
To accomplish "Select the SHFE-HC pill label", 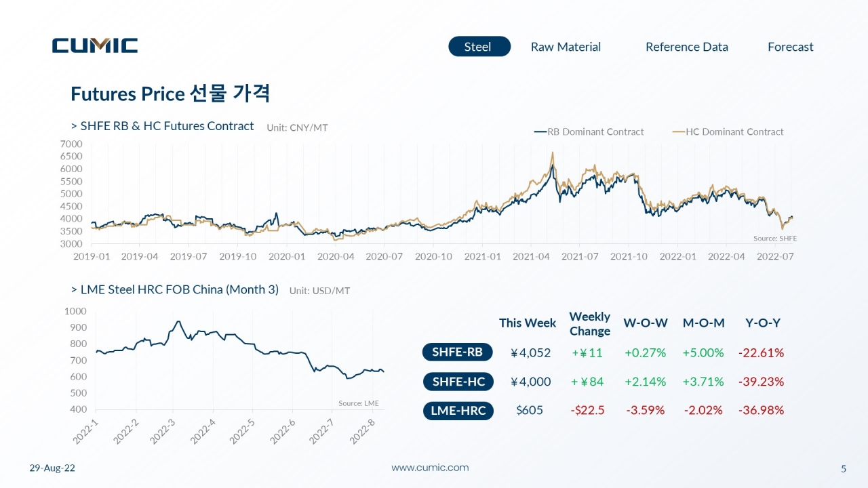I will click(x=458, y=381).
